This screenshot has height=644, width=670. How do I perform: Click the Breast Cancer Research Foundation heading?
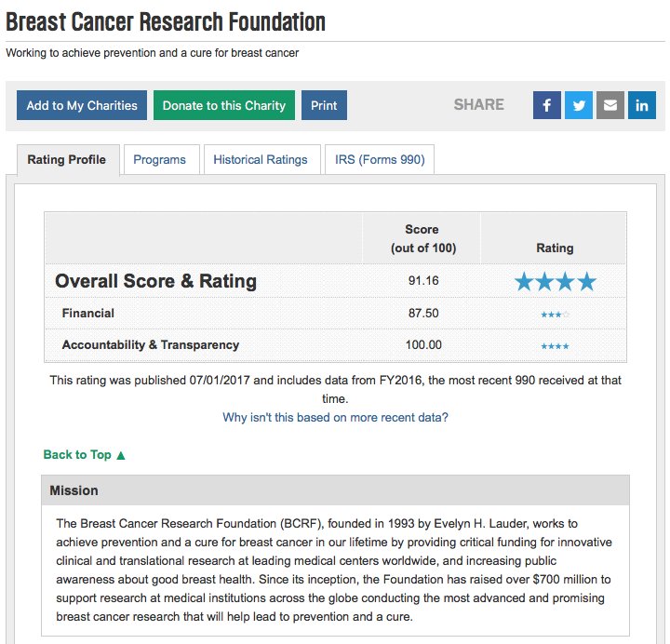[166, 21]
